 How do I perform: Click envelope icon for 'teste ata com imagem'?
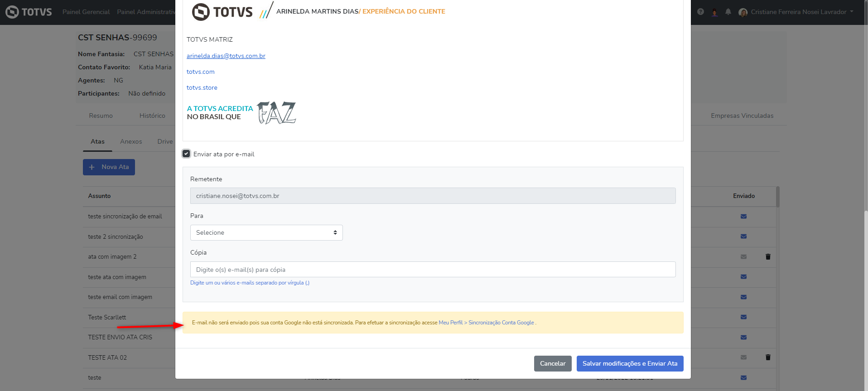(743, 277)
